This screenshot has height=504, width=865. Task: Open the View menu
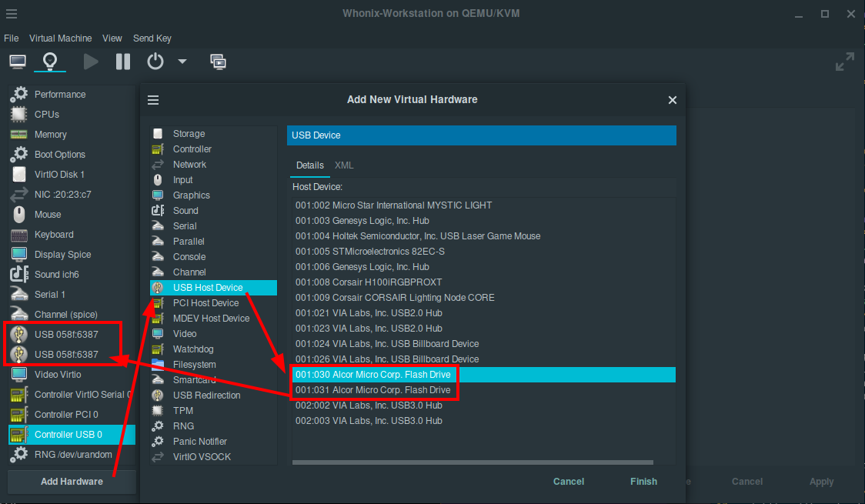pyautogui.click(x=112, y=38)
